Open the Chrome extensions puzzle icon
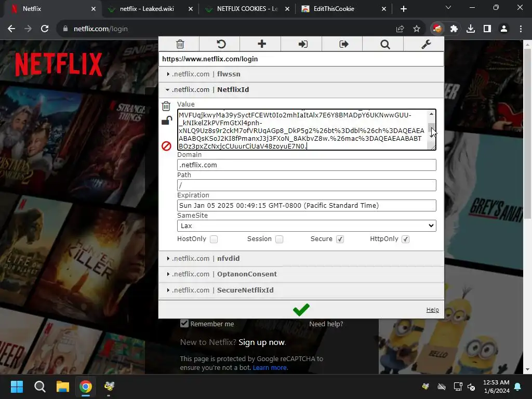Screen dimensions: 532x399 [454, 29]
